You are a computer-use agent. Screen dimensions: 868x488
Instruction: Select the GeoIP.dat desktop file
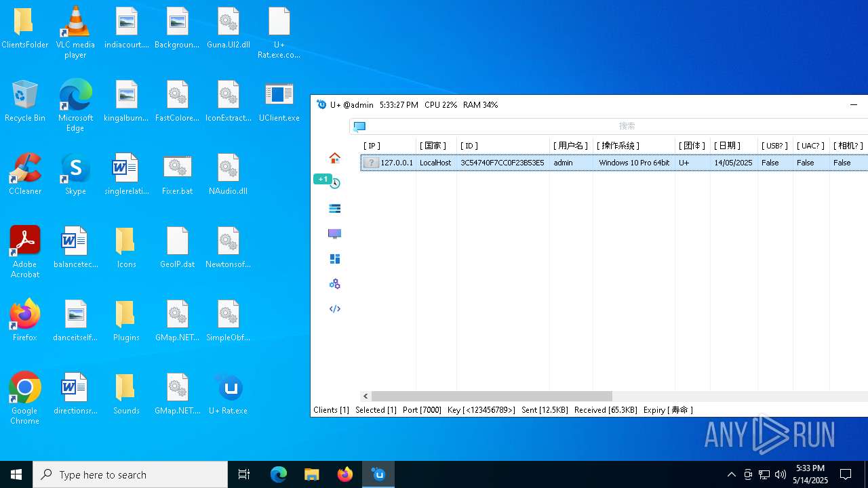177,248
